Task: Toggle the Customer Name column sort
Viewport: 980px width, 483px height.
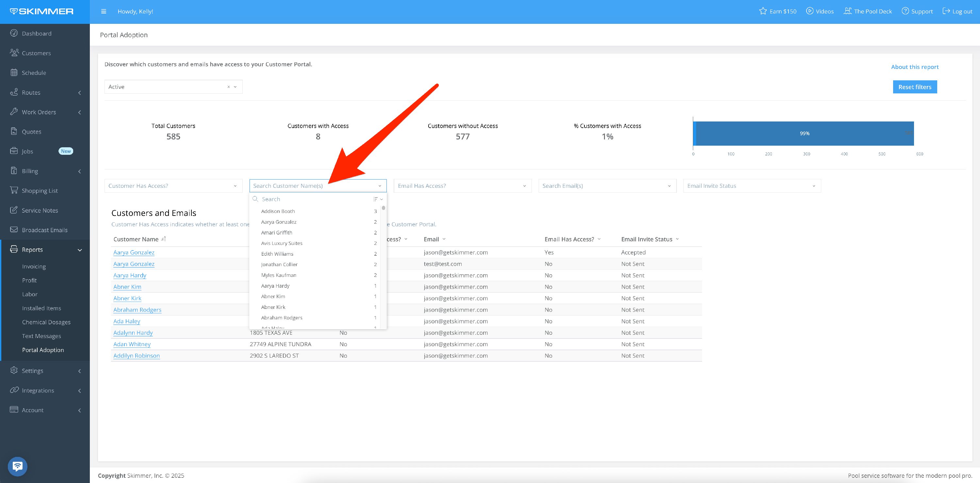Action: 164,239
